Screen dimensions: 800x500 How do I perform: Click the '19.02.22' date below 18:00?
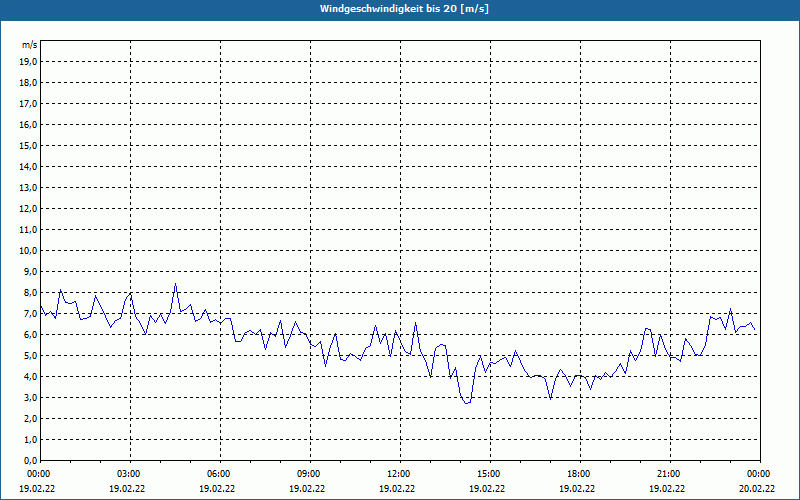[x=577, y=488]
